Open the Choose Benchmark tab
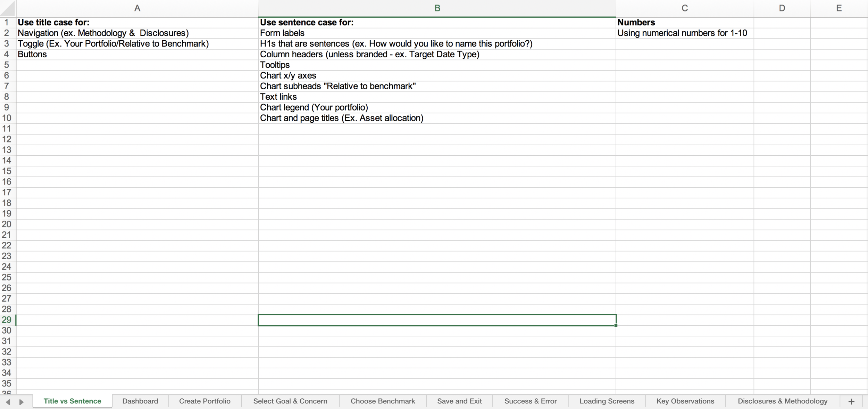Image resolution: width=868 pixels, height=409 pixels. coord(383,401)
